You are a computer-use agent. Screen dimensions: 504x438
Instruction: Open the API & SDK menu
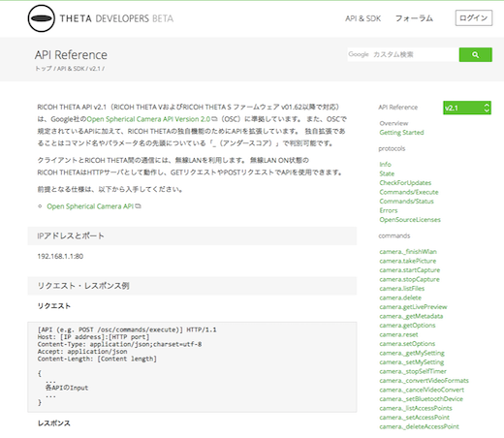(362, 18)
